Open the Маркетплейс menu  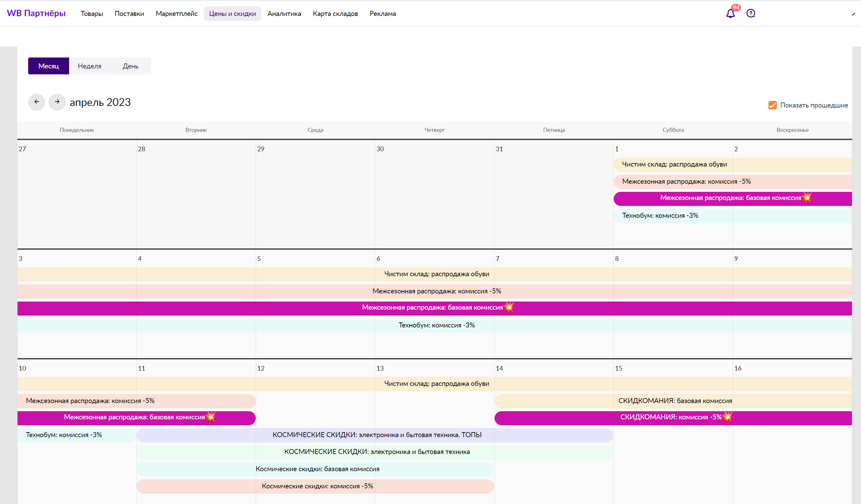click(x=176, y=14)
